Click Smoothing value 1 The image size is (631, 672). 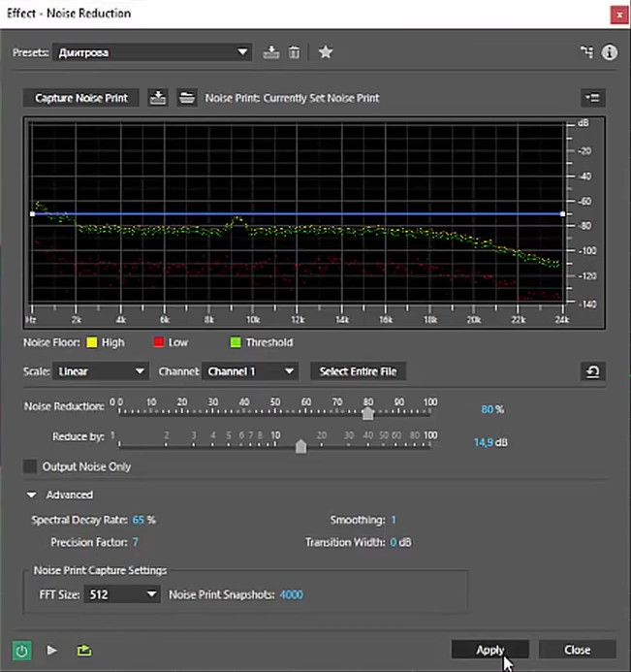pyautogui.click(x=394, y=520)
